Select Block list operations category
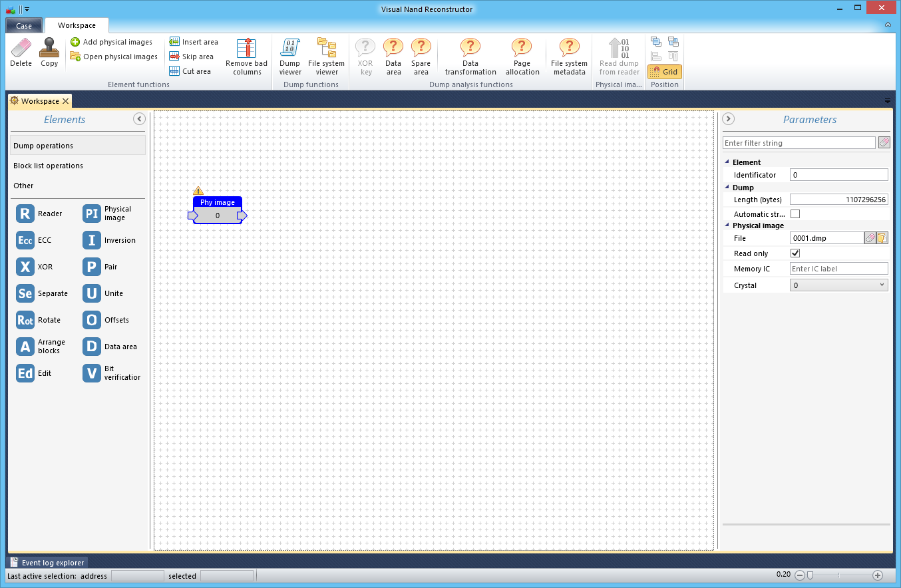 coord(78,166)
